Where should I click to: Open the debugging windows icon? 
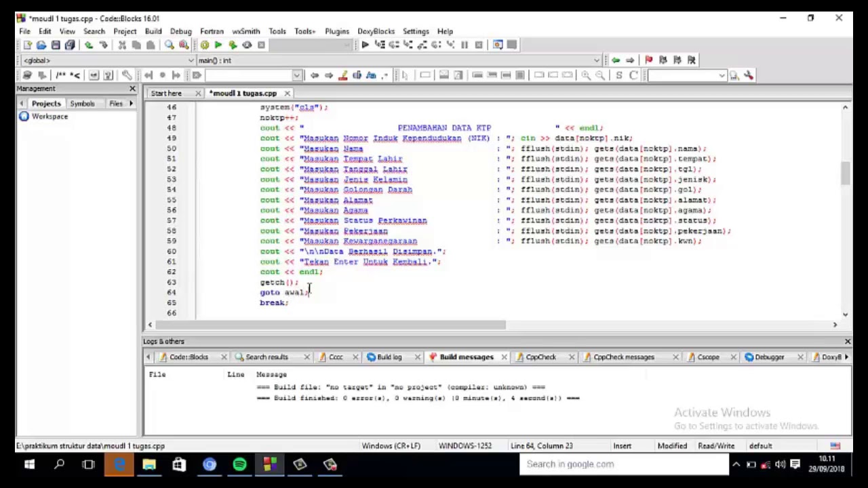[498, 45]
